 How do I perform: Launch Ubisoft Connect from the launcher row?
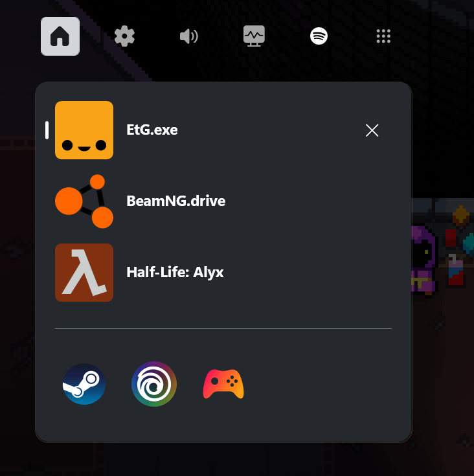tap(154, 384)
